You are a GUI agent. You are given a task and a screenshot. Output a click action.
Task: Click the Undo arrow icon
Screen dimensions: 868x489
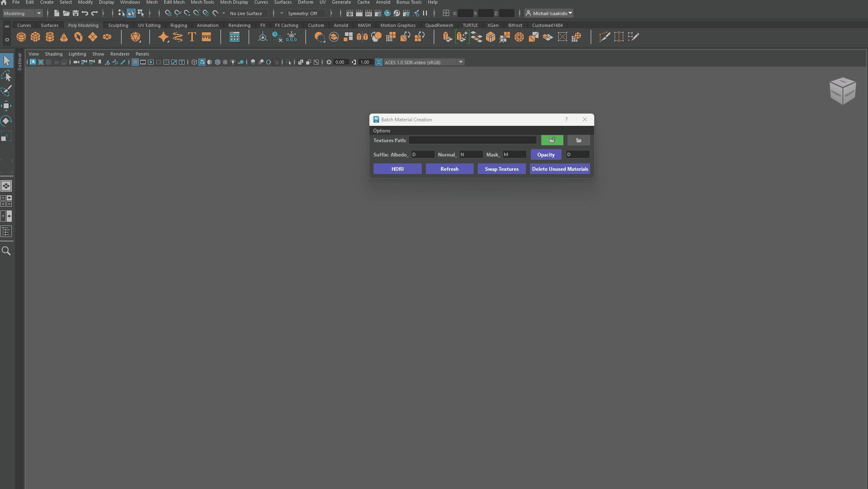[85, 13]
